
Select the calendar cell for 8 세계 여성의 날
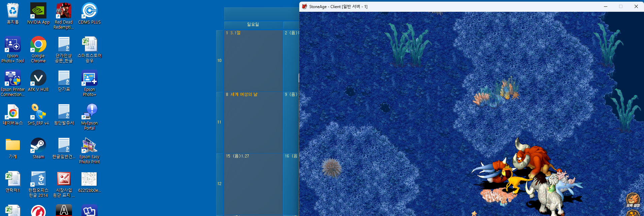[x=253, y=122]
